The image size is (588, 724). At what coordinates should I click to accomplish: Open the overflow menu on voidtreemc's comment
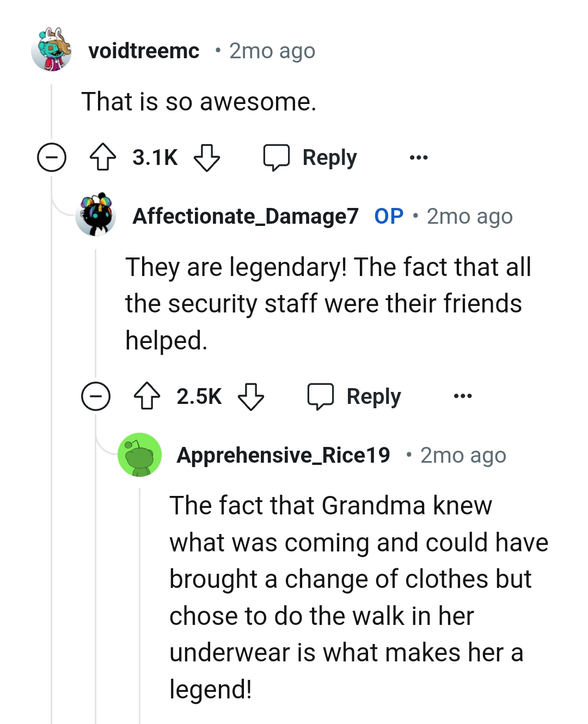(x=418, y=157)
